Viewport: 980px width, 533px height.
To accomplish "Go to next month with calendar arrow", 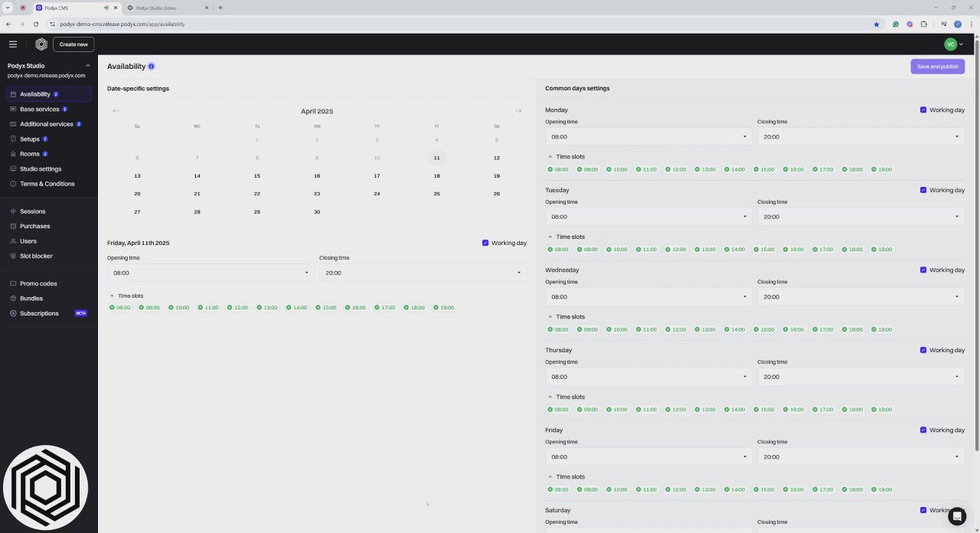I will click(518, 111).
